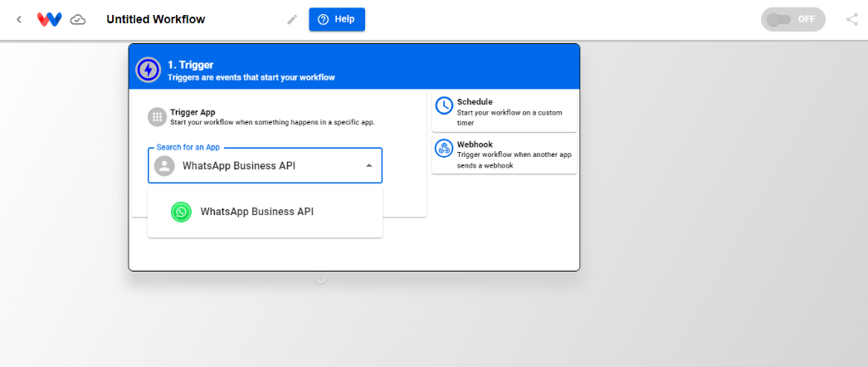Click the WhatsApp green logo icon

point(181,212)
